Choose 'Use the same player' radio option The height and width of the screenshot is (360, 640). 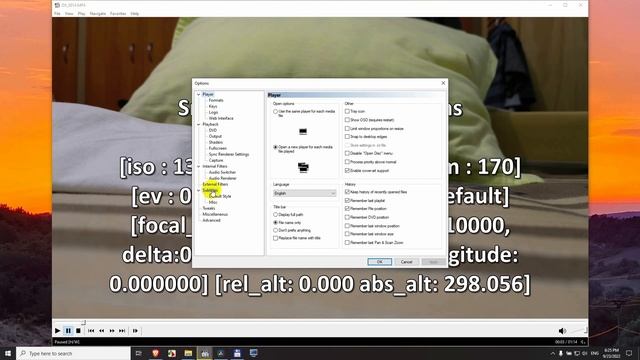point(276,111)
